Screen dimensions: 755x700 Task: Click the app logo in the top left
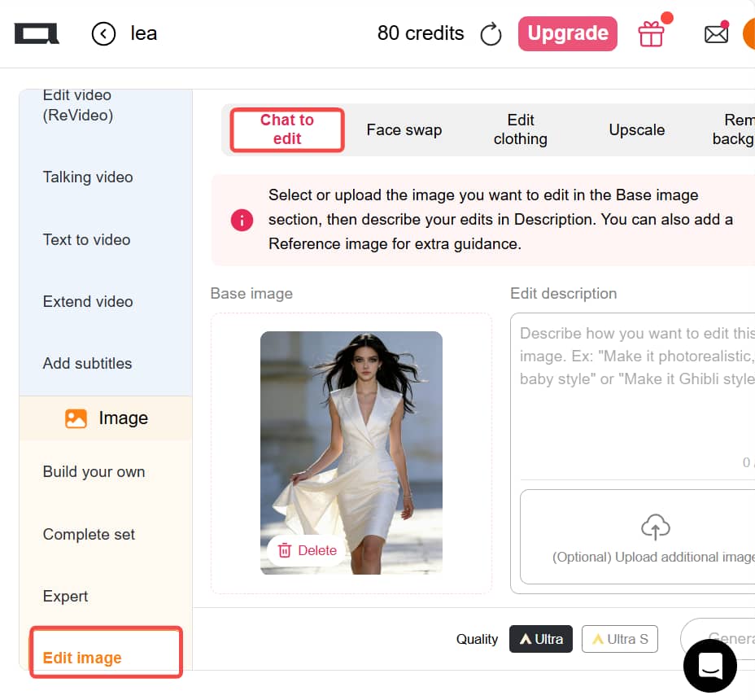click(36, 33)
